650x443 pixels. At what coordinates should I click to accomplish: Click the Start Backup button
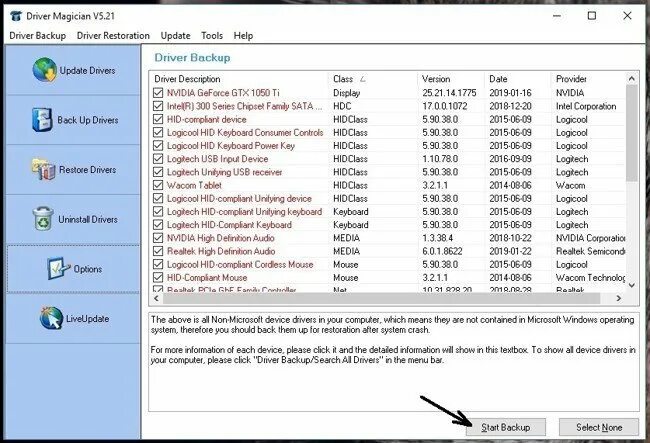(506, 427)
